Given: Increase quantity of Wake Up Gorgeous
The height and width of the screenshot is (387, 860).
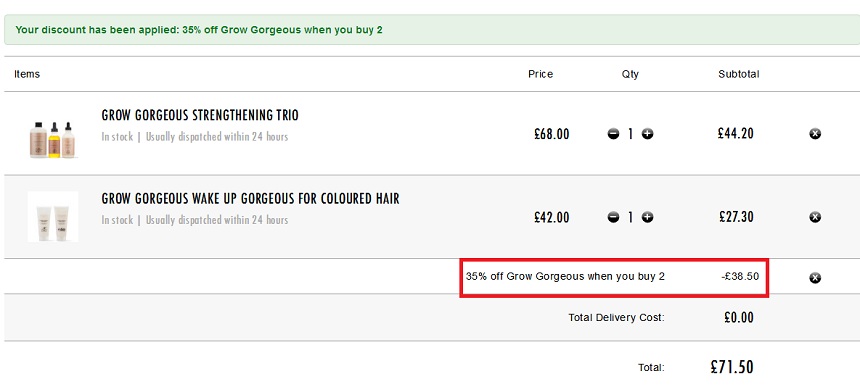Looking at the screenshot, I should point(648,218).
